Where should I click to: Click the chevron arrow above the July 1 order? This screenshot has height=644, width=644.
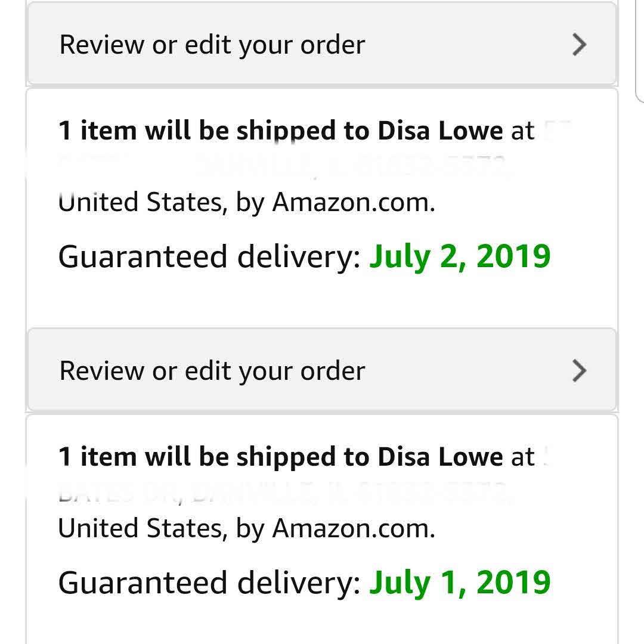click(579, 371)
